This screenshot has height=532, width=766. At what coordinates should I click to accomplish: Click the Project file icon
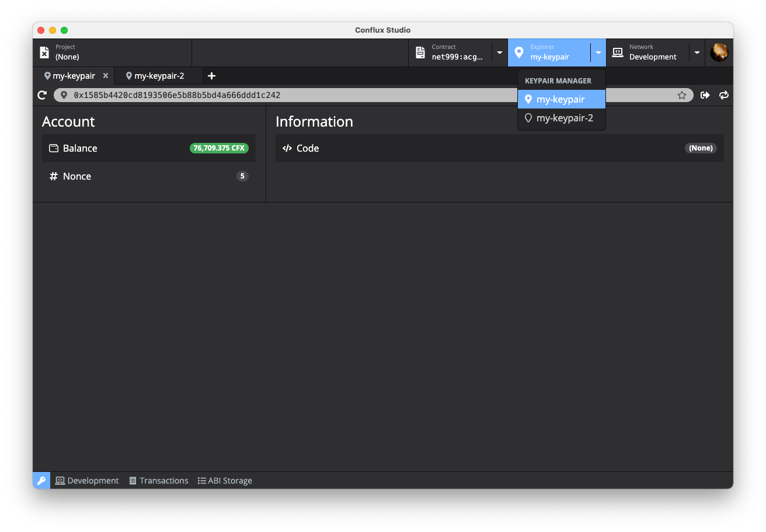[x=44, y=52]
